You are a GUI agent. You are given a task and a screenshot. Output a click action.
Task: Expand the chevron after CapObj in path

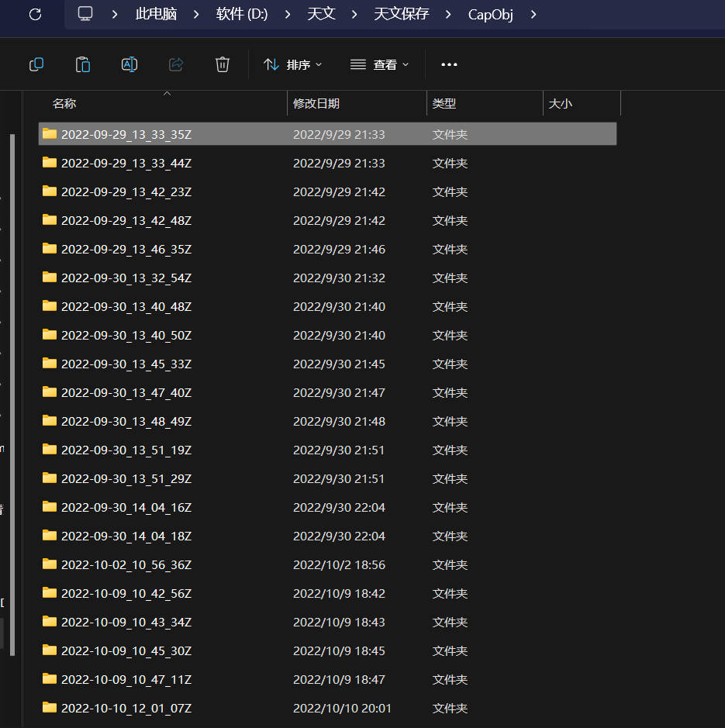(533, 14)
